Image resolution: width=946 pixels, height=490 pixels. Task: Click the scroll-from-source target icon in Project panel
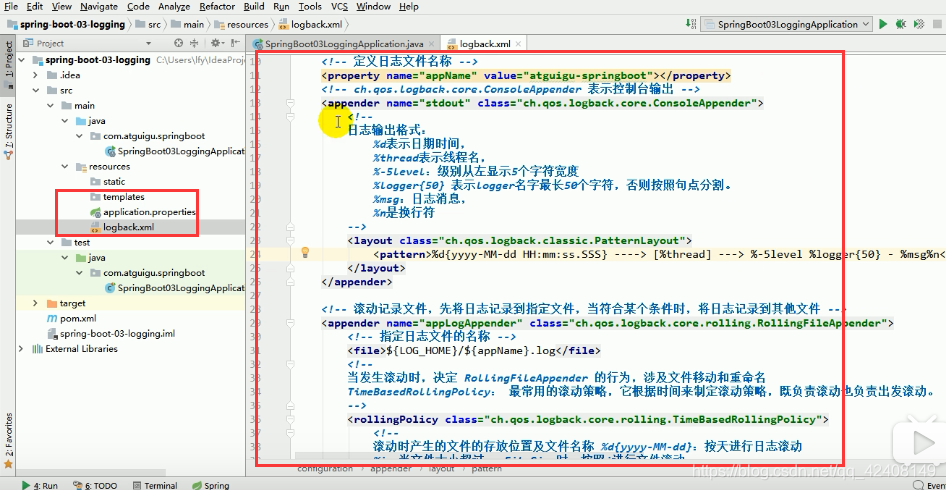[178, 43]
